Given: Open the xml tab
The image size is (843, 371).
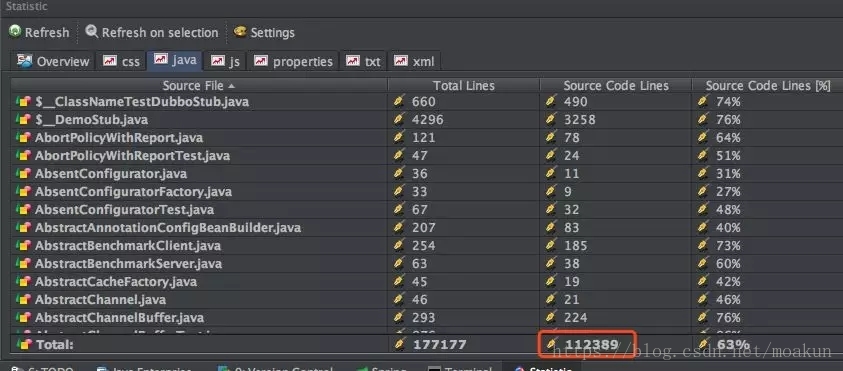Looking at the screenshot, I should pos(416,61).
